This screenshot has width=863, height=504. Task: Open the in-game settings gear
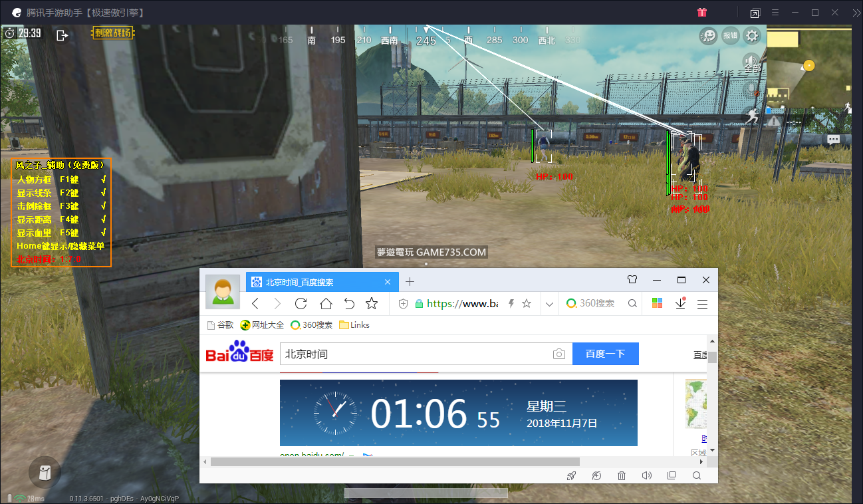click(x=752, y=35)
